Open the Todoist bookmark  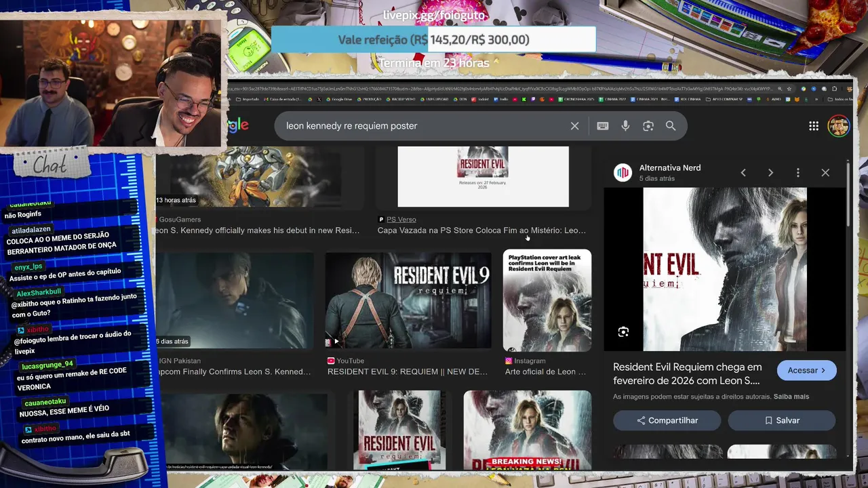481,99
